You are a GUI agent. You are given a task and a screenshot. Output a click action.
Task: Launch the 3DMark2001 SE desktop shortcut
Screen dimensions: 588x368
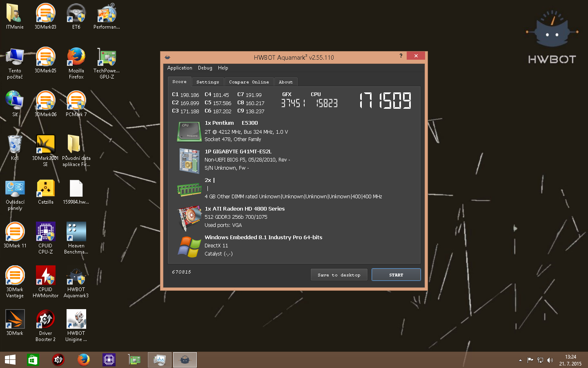45,150
